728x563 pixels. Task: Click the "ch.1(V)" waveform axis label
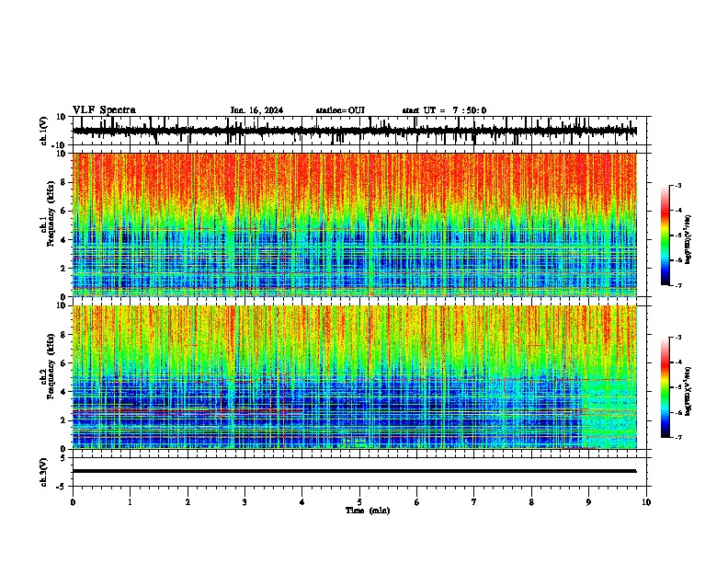44,131
